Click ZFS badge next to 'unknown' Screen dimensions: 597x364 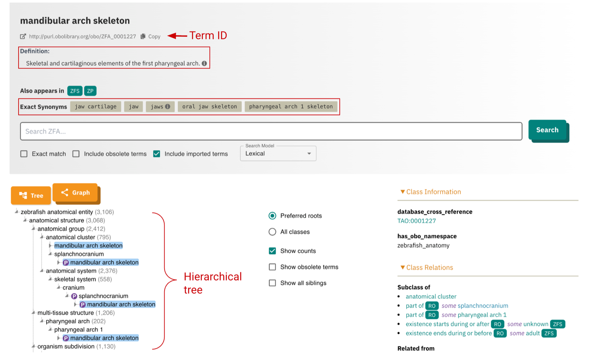558,324
